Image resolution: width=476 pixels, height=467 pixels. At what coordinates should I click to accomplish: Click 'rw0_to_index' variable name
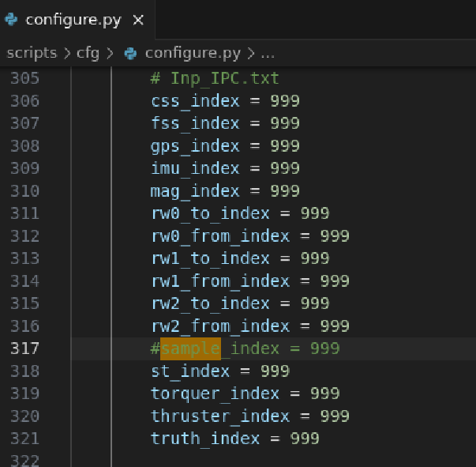point(210,213)
